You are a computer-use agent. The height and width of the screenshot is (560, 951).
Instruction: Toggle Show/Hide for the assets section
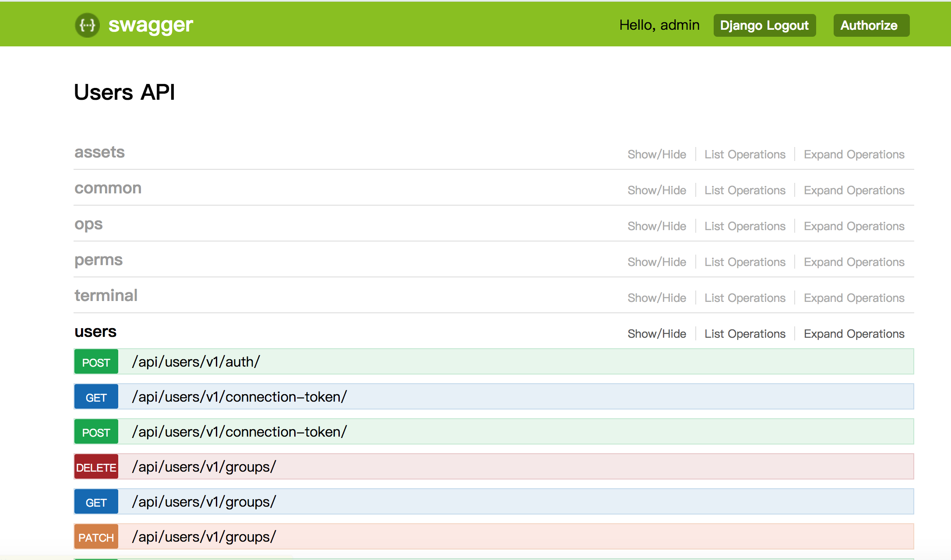tap(656, 154)
